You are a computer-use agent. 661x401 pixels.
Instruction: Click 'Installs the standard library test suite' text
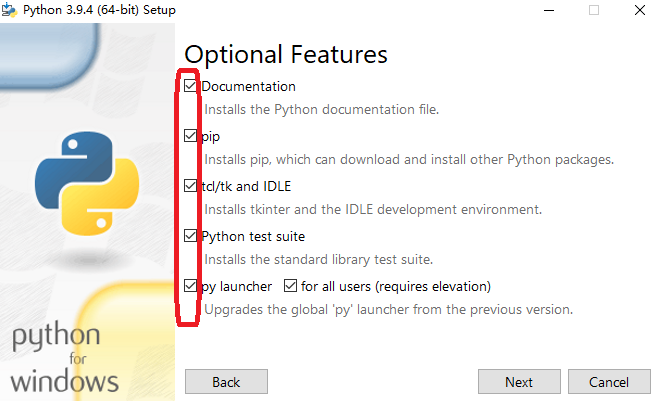tap(318, 259)
